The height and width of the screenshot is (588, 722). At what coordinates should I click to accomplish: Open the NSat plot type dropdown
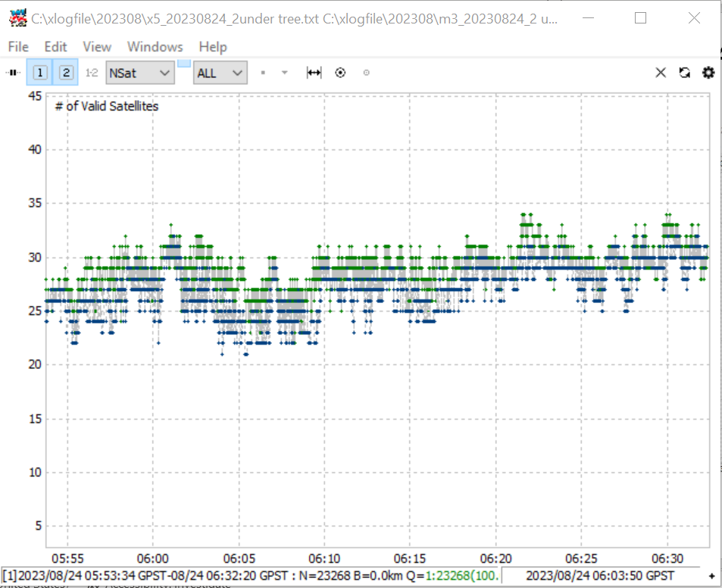click(x=140, y=73)
